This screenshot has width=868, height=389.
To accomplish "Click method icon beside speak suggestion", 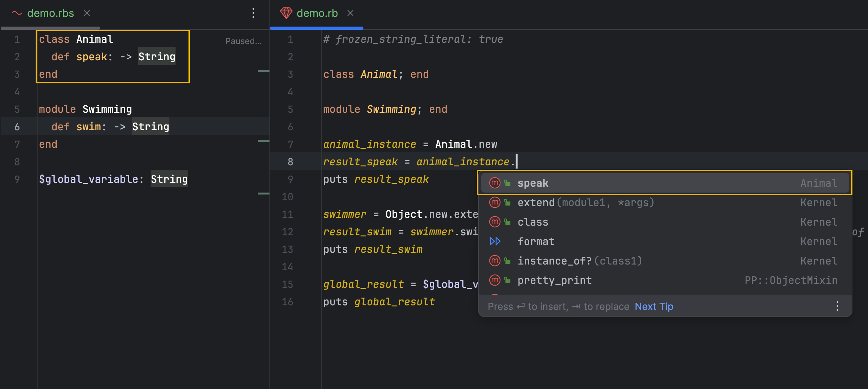I will (494, 183).
